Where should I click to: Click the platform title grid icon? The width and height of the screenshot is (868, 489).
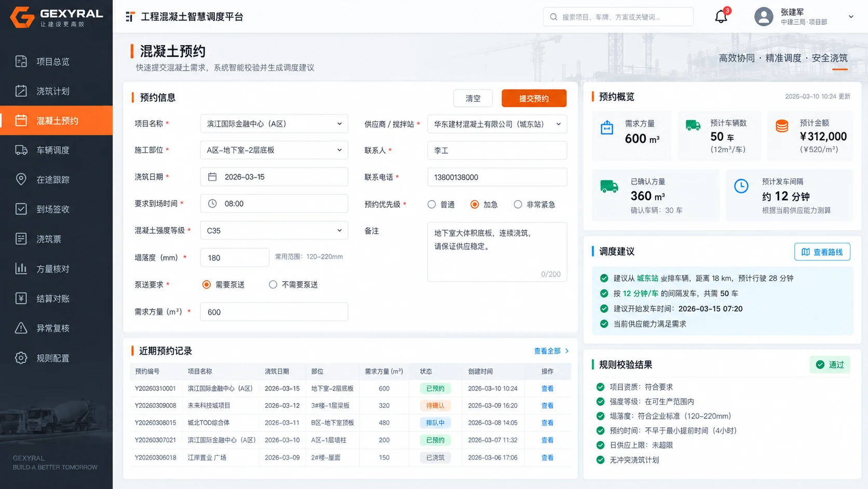pos(130,17)
